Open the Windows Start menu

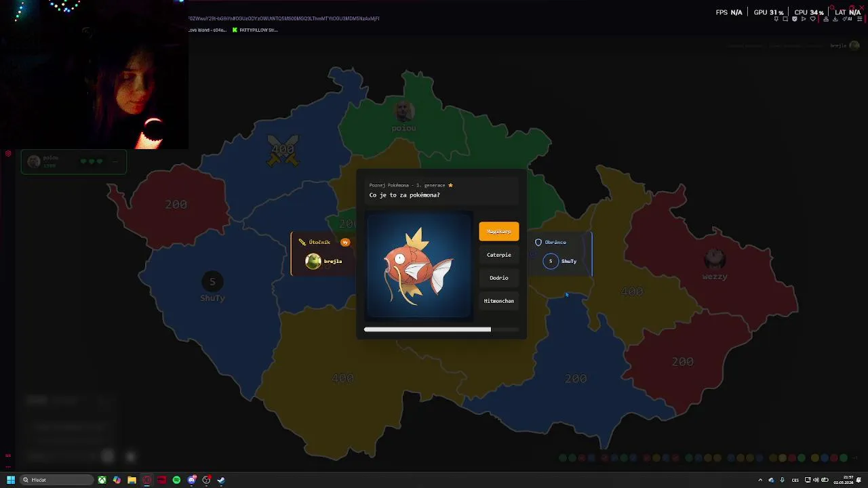11,480
